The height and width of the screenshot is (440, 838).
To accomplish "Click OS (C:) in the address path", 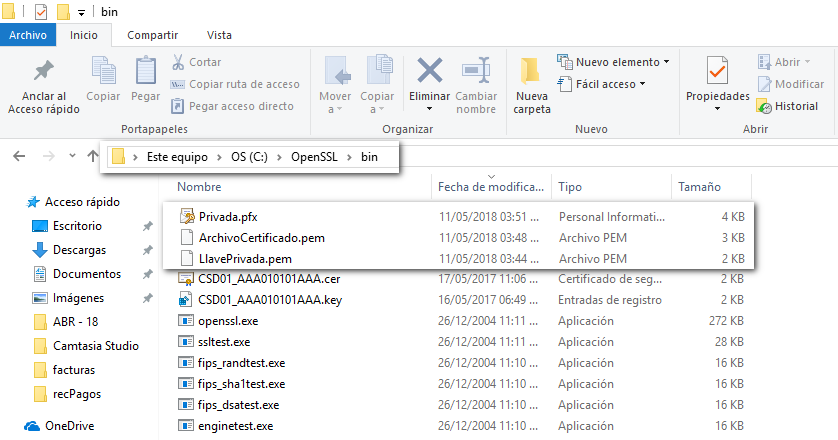I will tap(249, 157).
